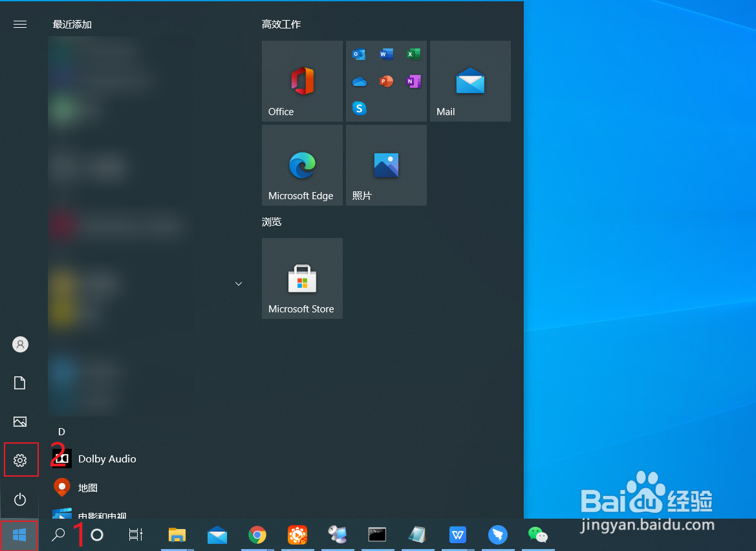Launch Google Chrome from taskbar
756x551 pixels.
pyautogui.click(x=257, y=535)
